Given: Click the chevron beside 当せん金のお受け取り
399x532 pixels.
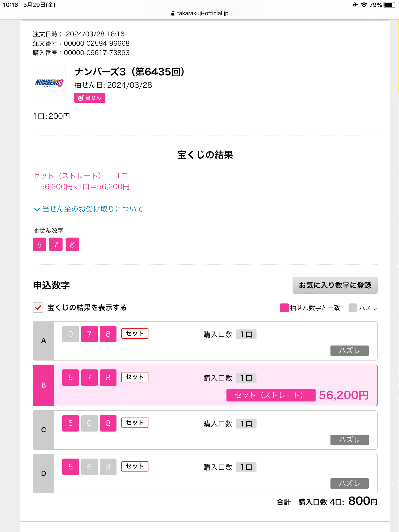Looking at the screenshot, I should tap(37, 209).
